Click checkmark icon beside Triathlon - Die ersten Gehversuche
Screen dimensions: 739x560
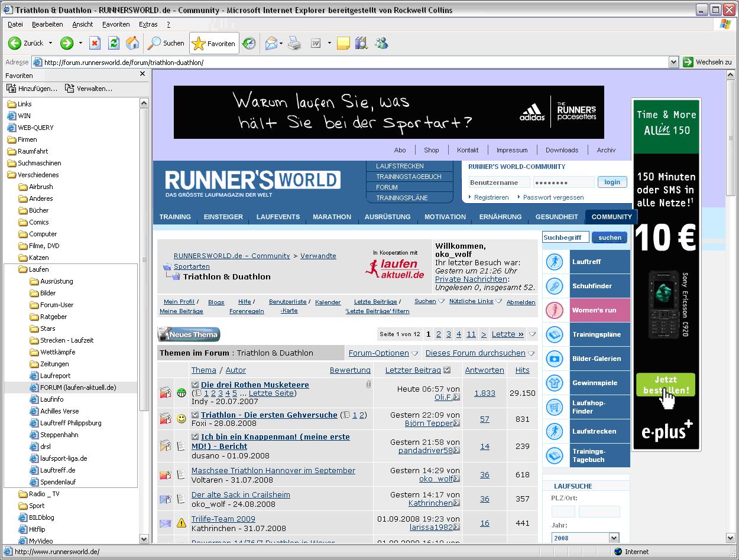[195, 415]
